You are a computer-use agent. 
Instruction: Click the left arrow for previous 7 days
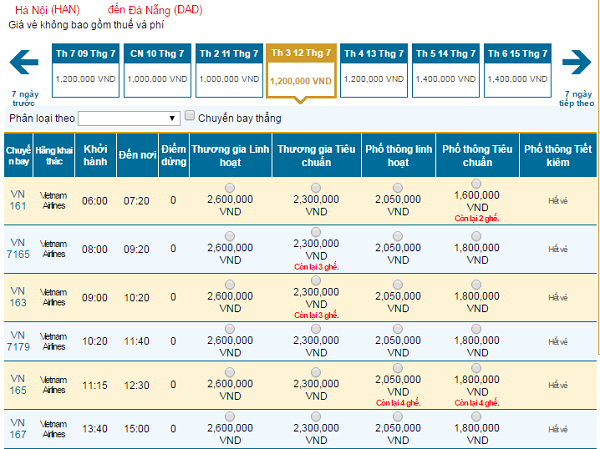tap(23, 65)
